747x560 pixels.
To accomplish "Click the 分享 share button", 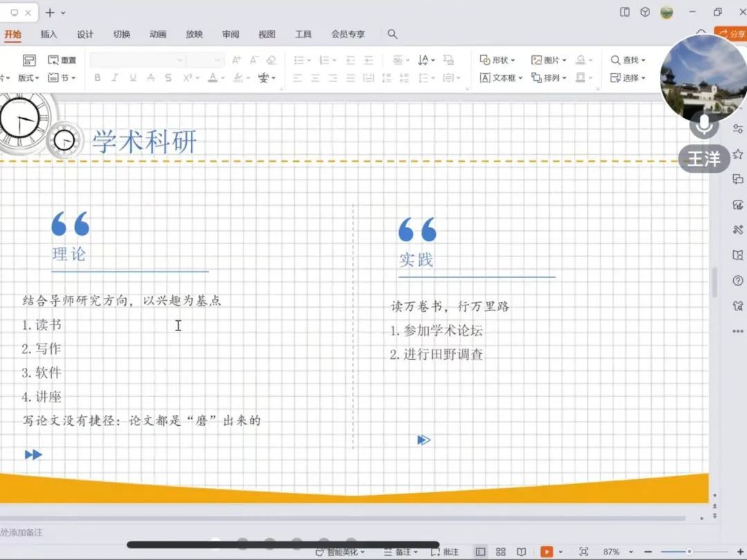I will [732, 34].
